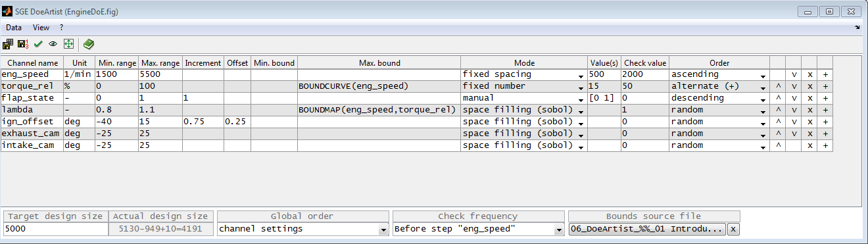Move lambda row up with ^ button

[x=778, y=110]
